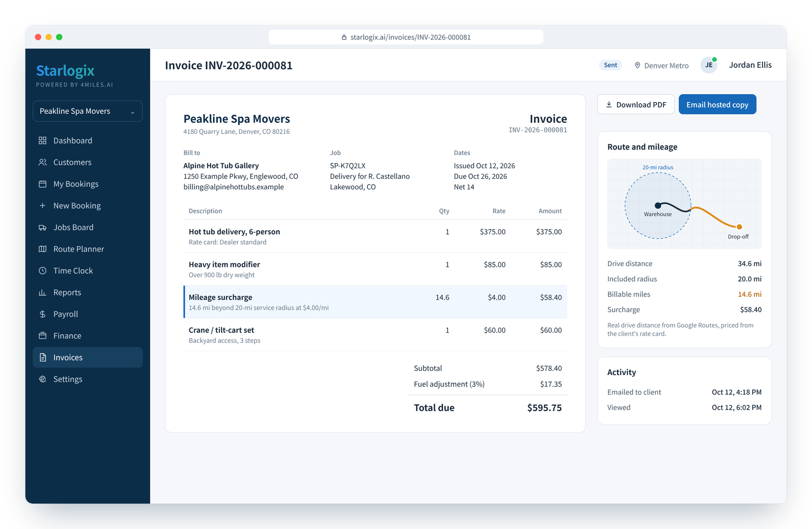
Task: Click the Customers people icon
Action: point(43,162)
